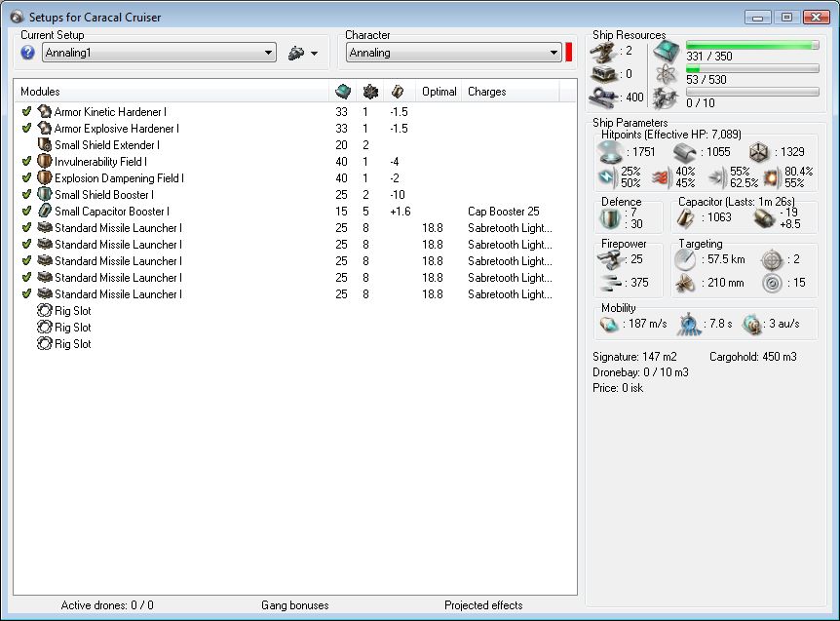Screen dimensions: 840x621
Task: Open the ship setup actions icon
Action: coord(296,53)
